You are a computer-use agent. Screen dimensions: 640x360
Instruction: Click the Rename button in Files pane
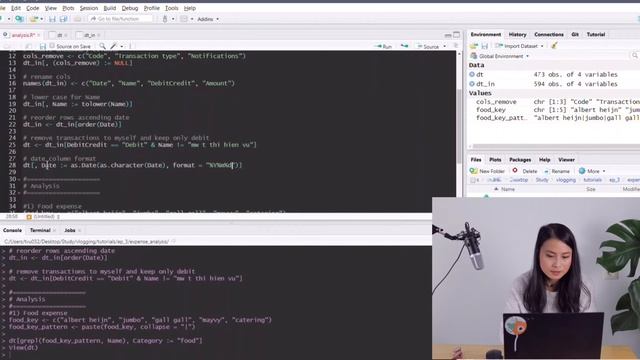coord(557,171)
